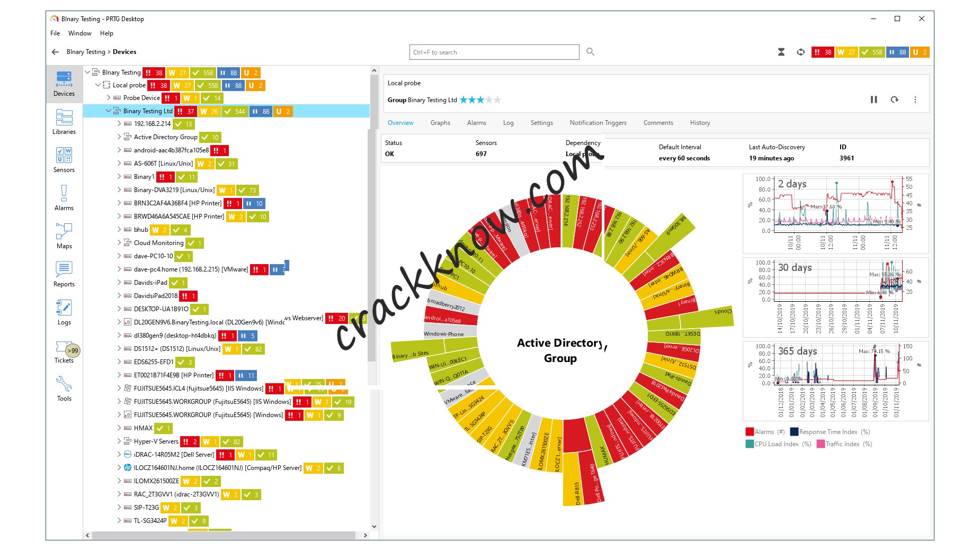Expand the 192.168.2.214 device
The width and height of the screenshot is (980, 551).
point(119,123)
